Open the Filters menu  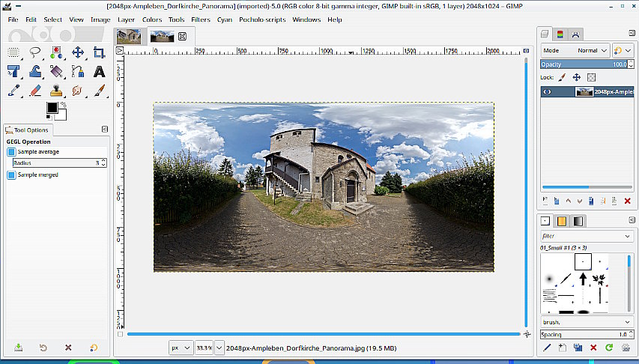coord(200,19)
